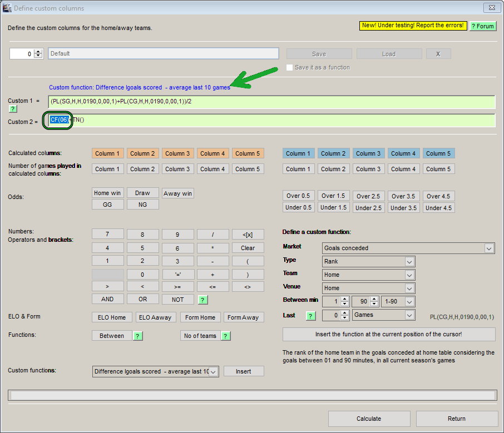The height and width of the screenshot is (433, 504).
Task: Click the help icon next to No of teams
Action: tap(225, 335)
